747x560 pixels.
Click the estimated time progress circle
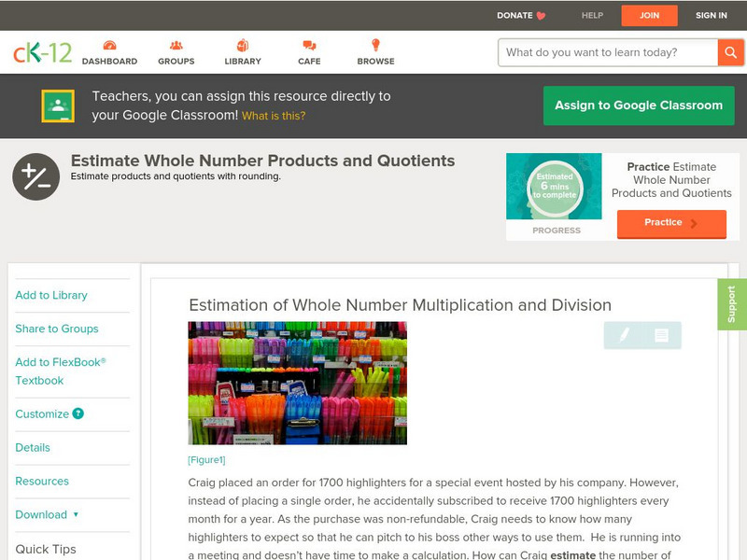click(x=554, y=184)
